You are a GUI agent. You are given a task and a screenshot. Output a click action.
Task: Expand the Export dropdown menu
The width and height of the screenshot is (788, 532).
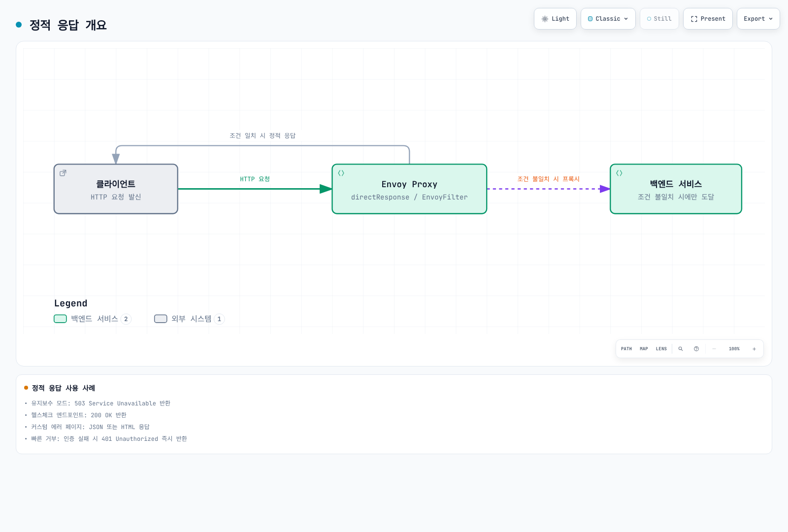tap(758, 19)
